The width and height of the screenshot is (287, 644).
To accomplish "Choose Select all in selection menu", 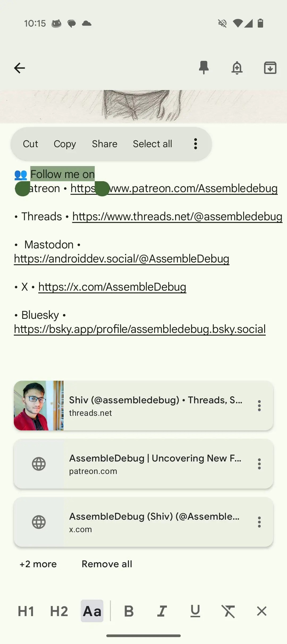I will click(153, 144).
